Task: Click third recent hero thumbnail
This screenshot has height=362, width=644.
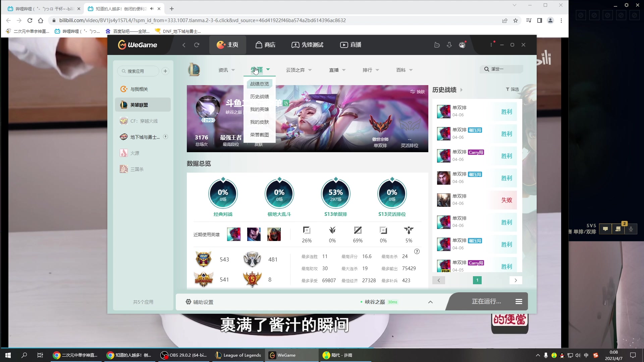Action: [x=274, y=234]
